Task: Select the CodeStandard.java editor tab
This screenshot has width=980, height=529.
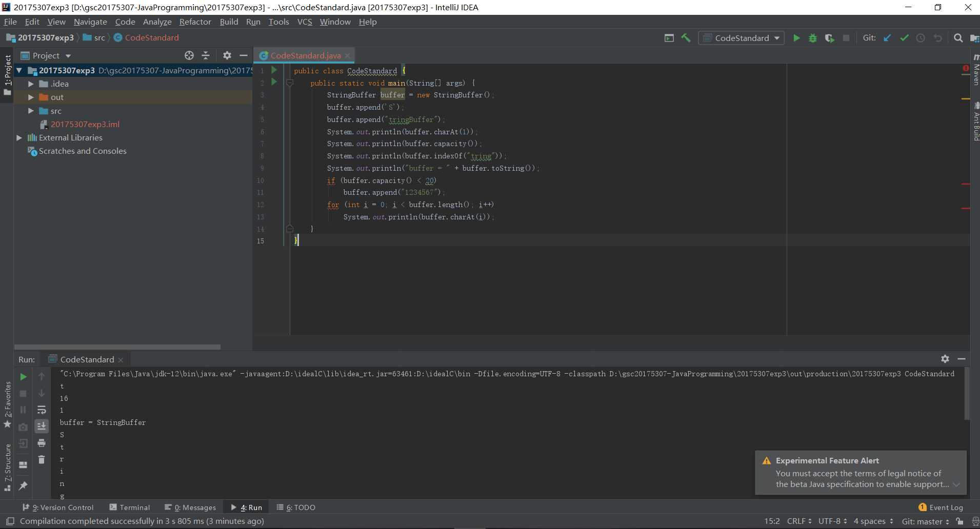Action: click(x=305, y=55)
